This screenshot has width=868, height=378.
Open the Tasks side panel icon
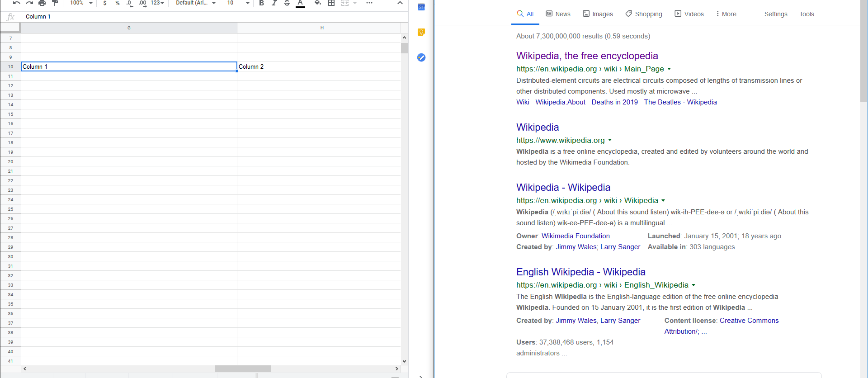point(421,57)
